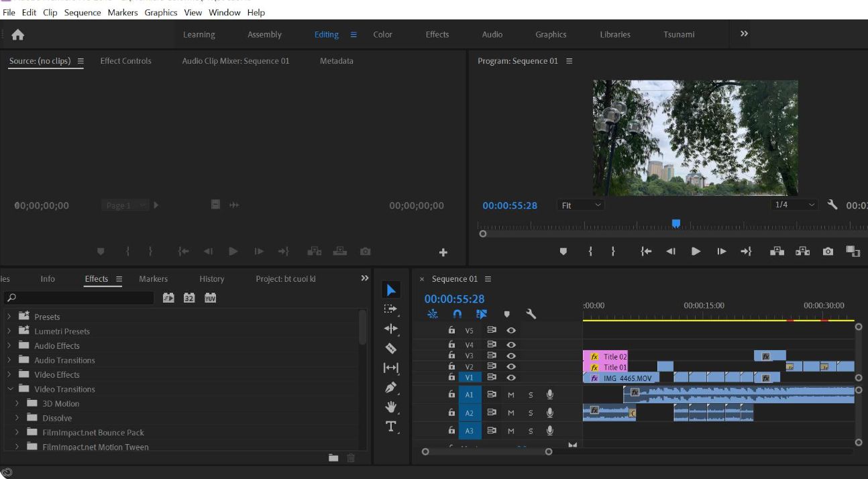The height and width of the screenshot is (479, 868).
Task: Select the Selection tool arrow
Action: click(391, 290)
